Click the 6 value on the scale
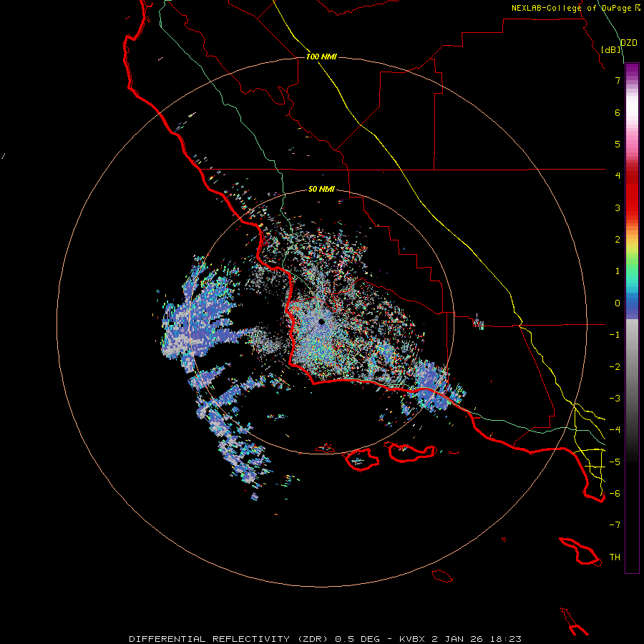Screen dimensions: 644x644 (x=618, y=112)
